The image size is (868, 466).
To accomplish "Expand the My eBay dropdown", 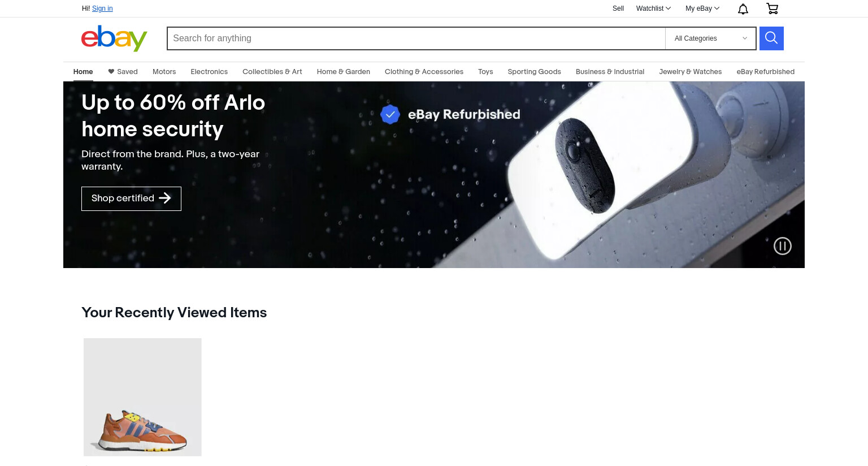I will [702, 8].
